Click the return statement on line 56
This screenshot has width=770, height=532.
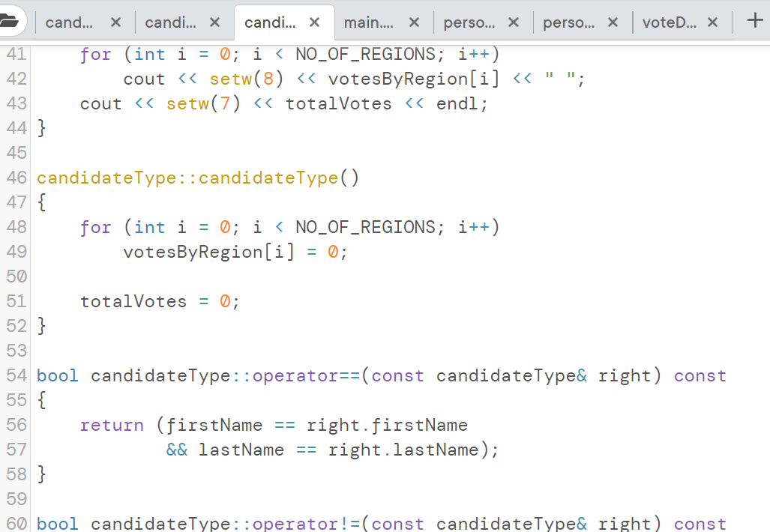[x=111, y=425]
